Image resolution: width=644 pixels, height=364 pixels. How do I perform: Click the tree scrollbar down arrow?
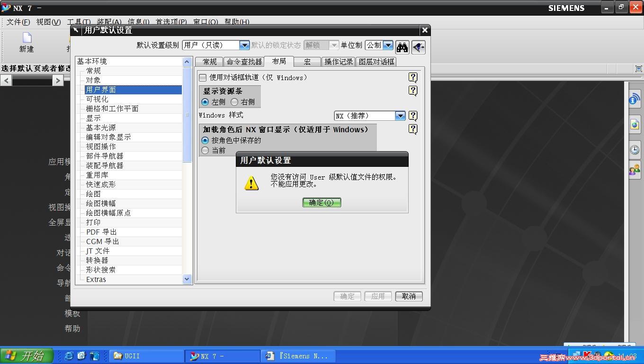click(x=187, y=280)
